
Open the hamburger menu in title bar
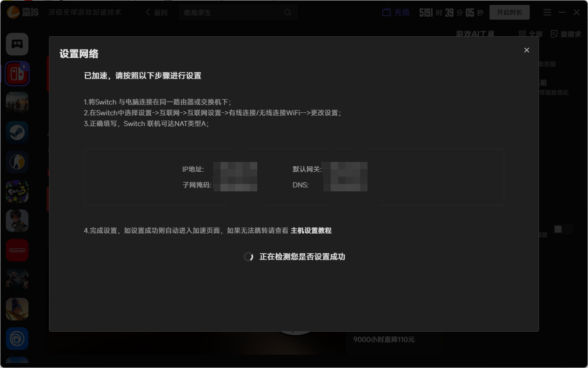[x=547, y=12]
